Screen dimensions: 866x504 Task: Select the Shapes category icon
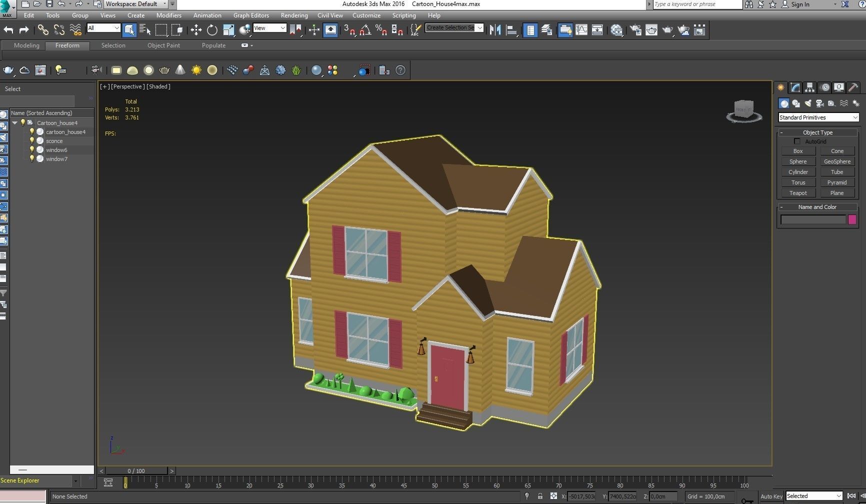pyautogui.click(x=796, y=103)
